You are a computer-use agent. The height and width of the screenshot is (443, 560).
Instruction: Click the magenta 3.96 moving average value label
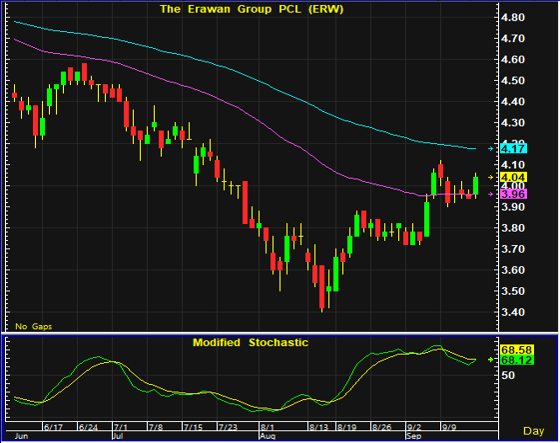pyautogui.click(x=514, y=194)
